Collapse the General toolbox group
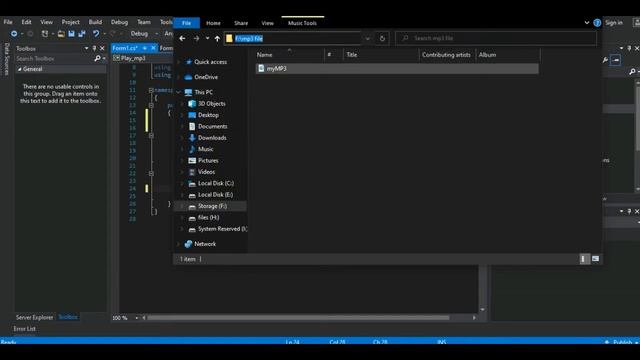This screenshot has height=360, width=640. pyautogui.click(x=19, y=69)
